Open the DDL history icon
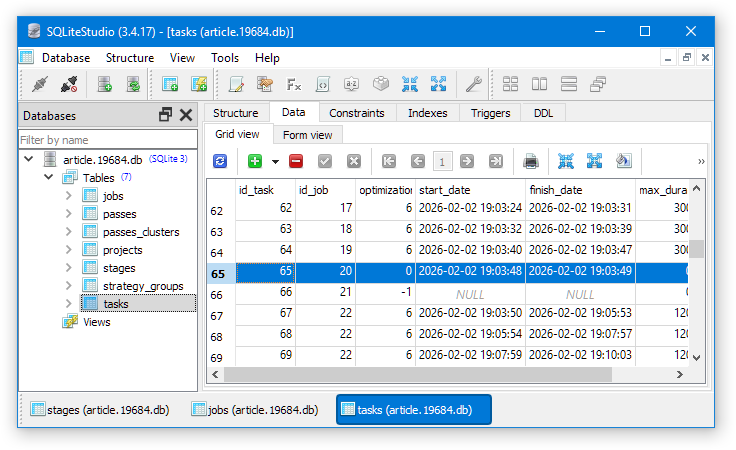The width and height of the screenshot is (736, 450). 265,84
